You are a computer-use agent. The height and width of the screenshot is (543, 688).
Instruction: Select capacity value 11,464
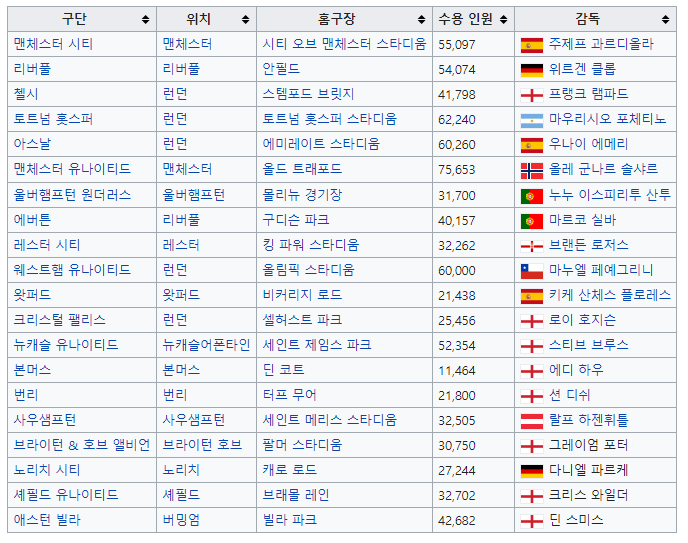pos(457,371)
